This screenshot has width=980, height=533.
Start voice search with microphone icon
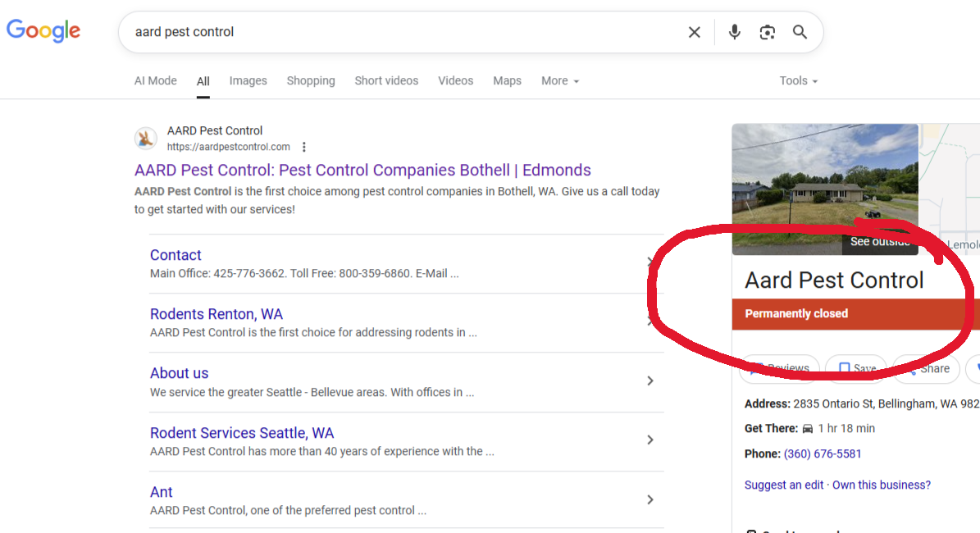coord(734,32)
